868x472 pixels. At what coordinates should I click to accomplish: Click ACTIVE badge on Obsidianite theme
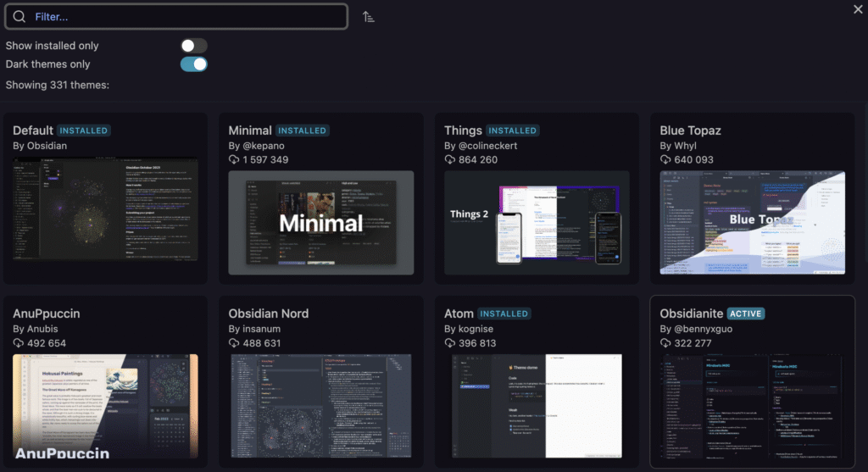coord(746,314)
